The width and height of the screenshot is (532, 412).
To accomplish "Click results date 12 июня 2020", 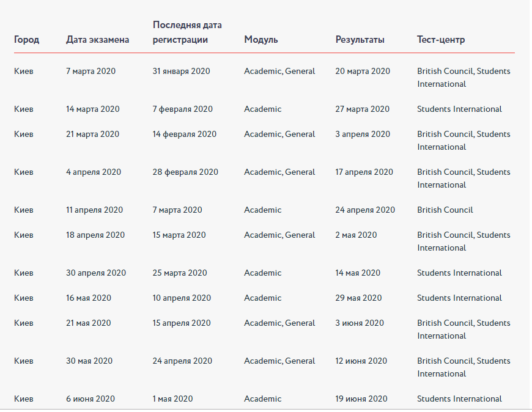I will 361,361.
